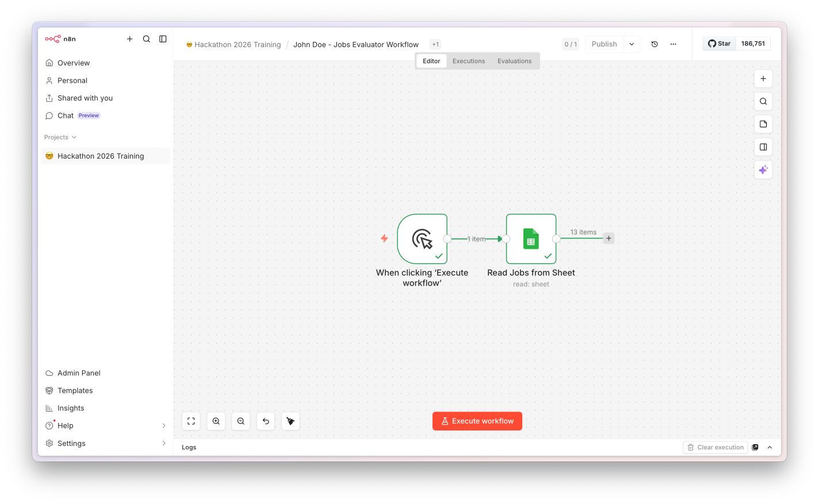The width and height of the screenshot is (819, 504).
Task: Switch to the Executions tab
Action: [x=469, y=61]
